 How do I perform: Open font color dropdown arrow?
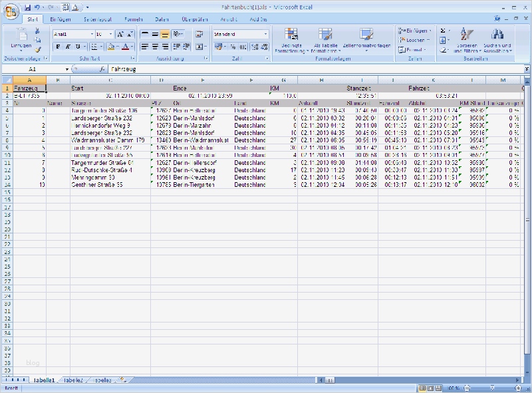coord(132,47)
